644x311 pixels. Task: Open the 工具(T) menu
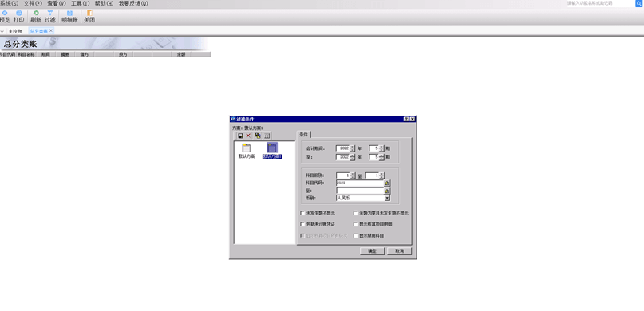click(x=80, y=4)
